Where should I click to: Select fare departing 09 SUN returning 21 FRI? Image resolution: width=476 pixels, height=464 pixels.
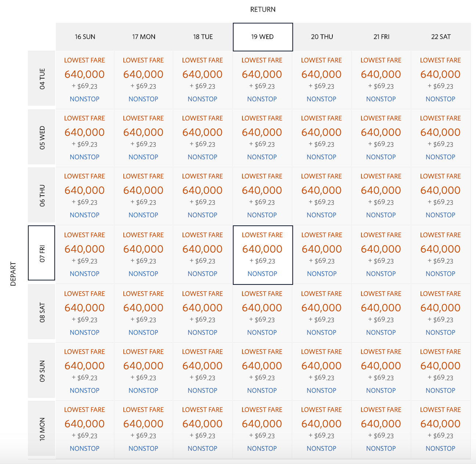381,371
